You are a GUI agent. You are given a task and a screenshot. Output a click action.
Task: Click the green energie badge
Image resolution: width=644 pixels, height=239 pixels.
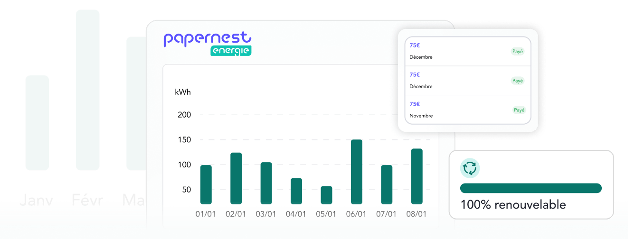(x=231, y=51)
